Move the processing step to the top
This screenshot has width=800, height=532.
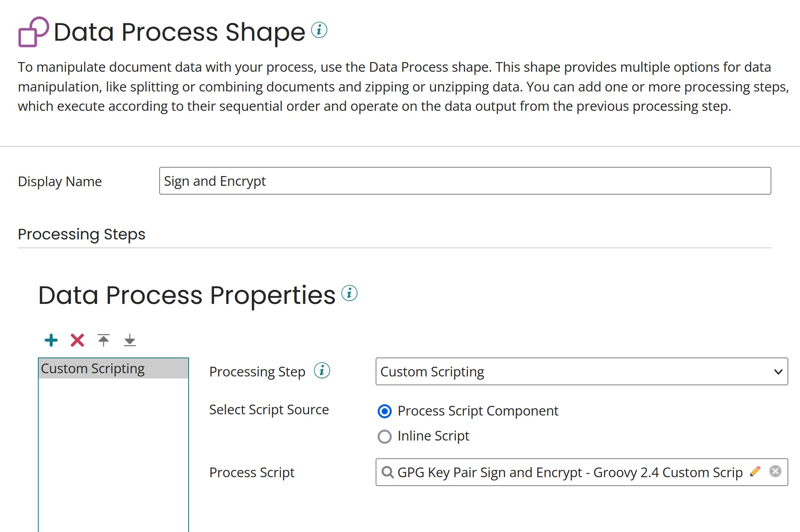click(x=103, y=340)
